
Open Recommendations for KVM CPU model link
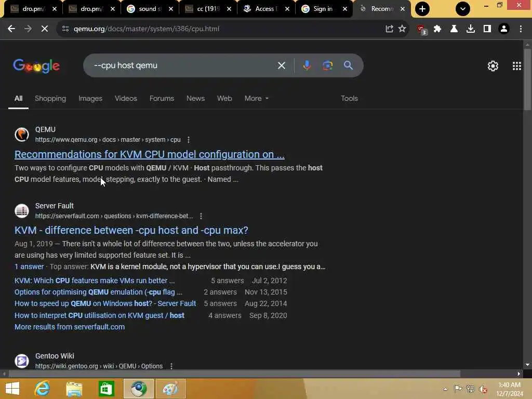pos(149,154)
